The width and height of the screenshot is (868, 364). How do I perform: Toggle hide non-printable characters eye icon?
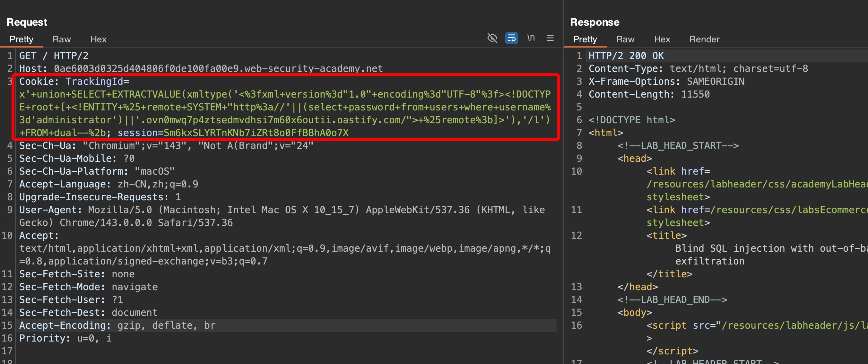coord(492,38)
